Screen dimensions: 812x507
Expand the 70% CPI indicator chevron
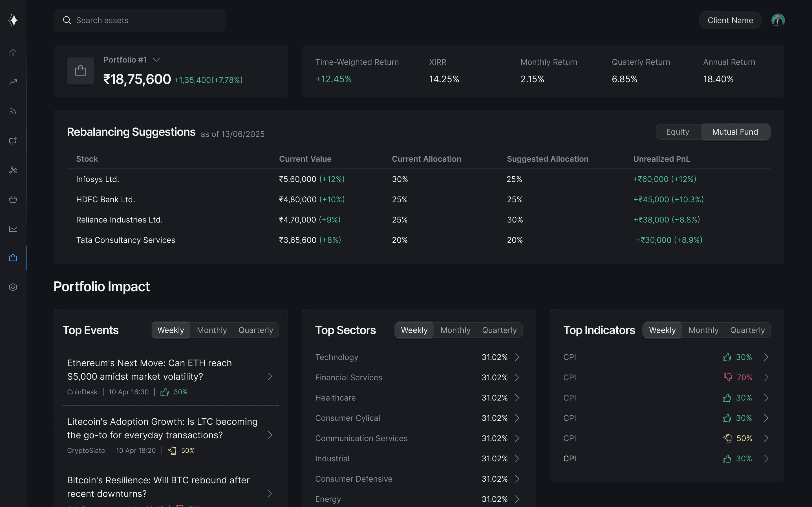766,377
